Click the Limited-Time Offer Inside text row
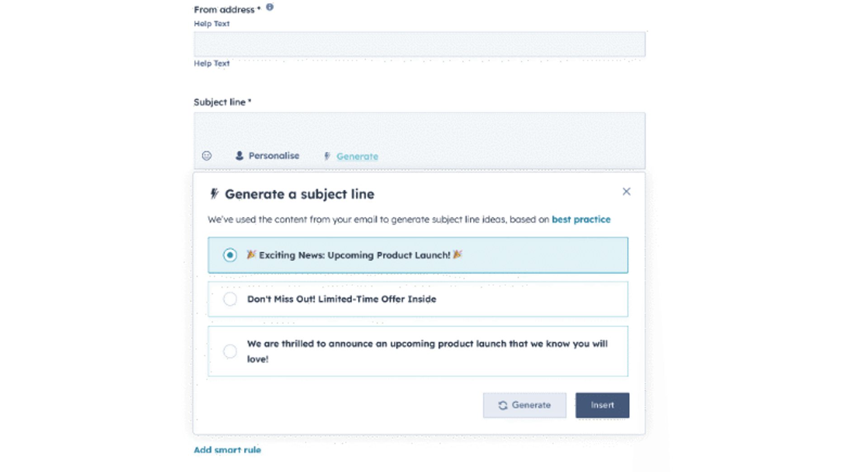868x472 pixels. point(341,299)
